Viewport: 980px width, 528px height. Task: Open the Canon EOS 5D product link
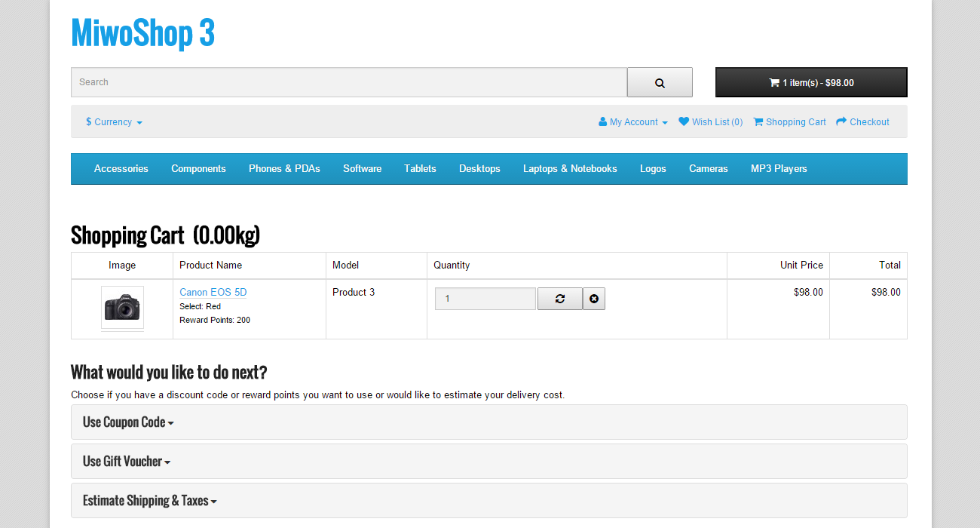[x=213, y=292]
